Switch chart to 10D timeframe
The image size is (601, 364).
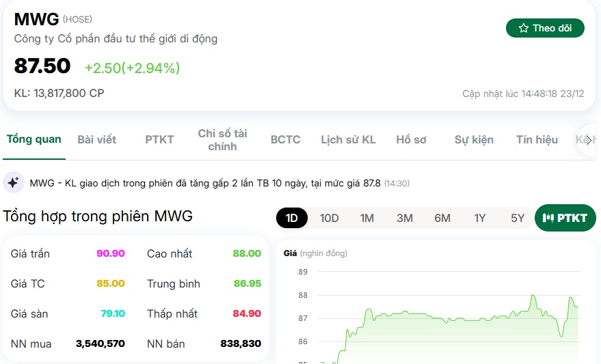pyautogui.click(x=330, y=218)
